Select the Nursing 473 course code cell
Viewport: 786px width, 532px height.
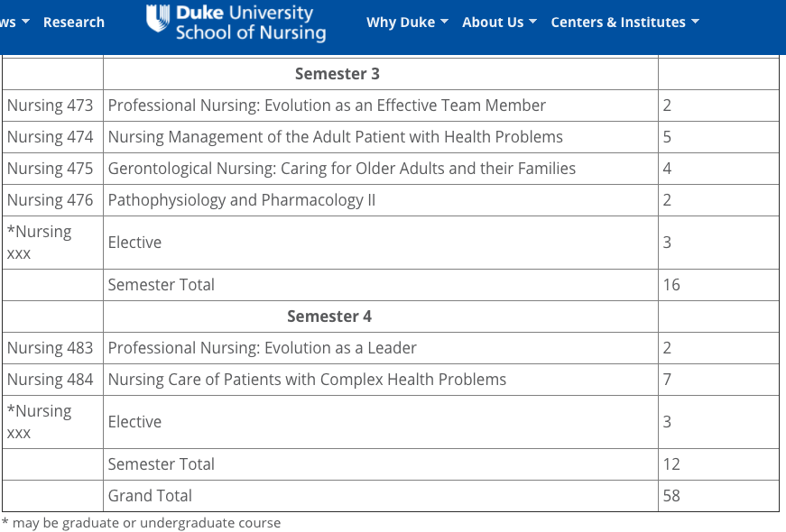click(x=51, y=105)
